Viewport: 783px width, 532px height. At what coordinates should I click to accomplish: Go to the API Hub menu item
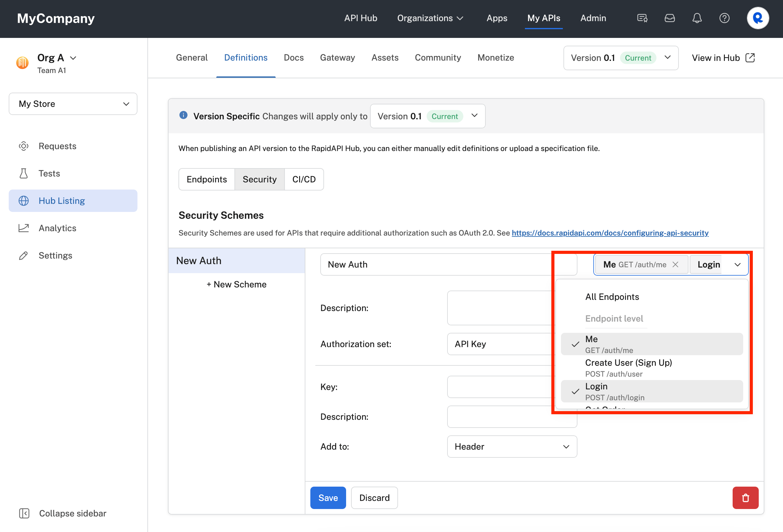tap(360, 18)
